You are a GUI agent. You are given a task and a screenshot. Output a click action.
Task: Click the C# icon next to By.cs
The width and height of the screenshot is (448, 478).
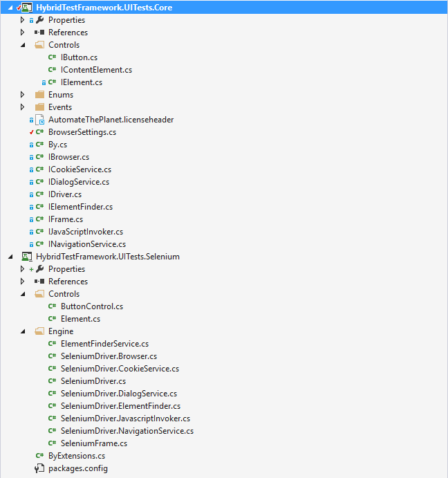(39, 144)
